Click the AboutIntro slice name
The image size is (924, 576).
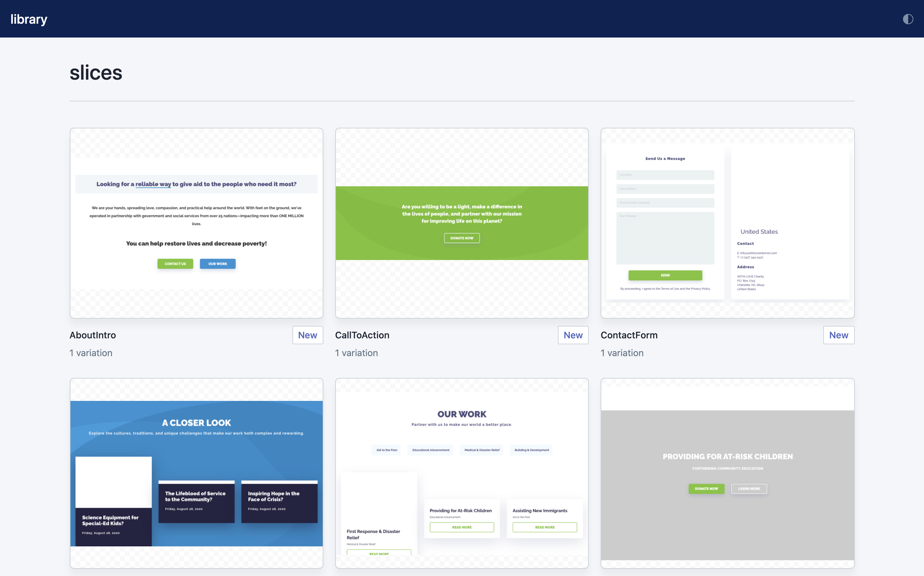93,335
